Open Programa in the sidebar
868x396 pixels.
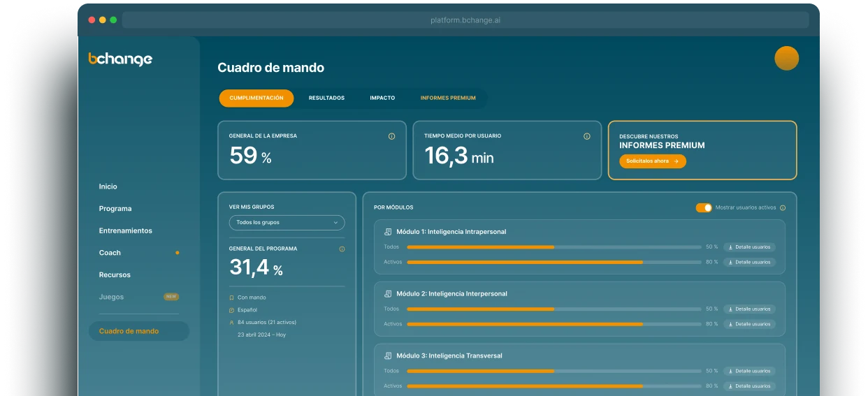[x=115, y=209]
